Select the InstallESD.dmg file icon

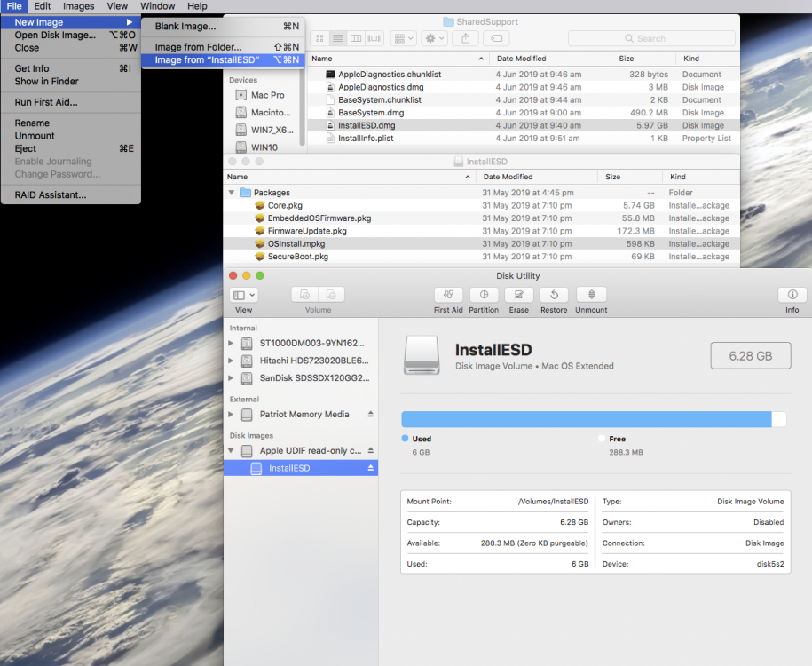[330, 125]
